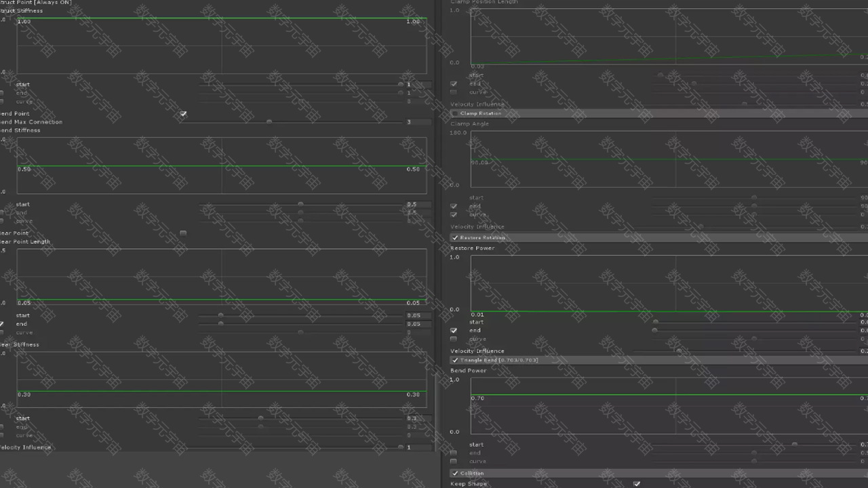
Task: Enable the Near Point checkbox
Action: coord(183,233)
